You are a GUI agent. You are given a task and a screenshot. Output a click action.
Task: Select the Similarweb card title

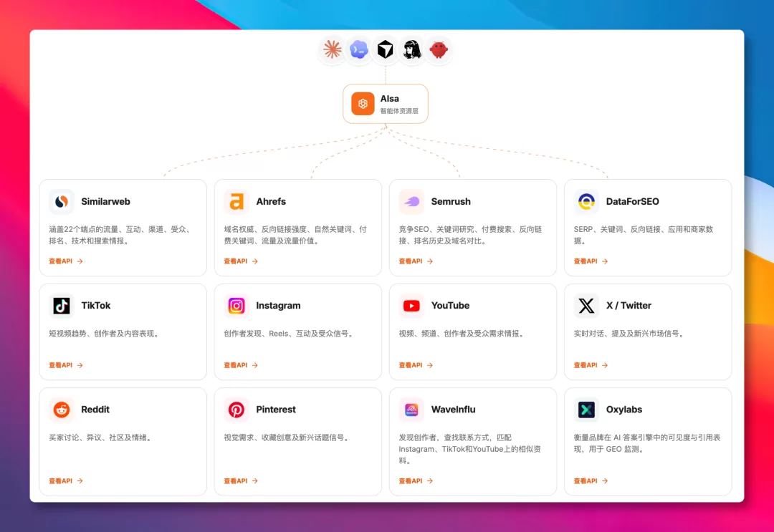pos(105,202)
